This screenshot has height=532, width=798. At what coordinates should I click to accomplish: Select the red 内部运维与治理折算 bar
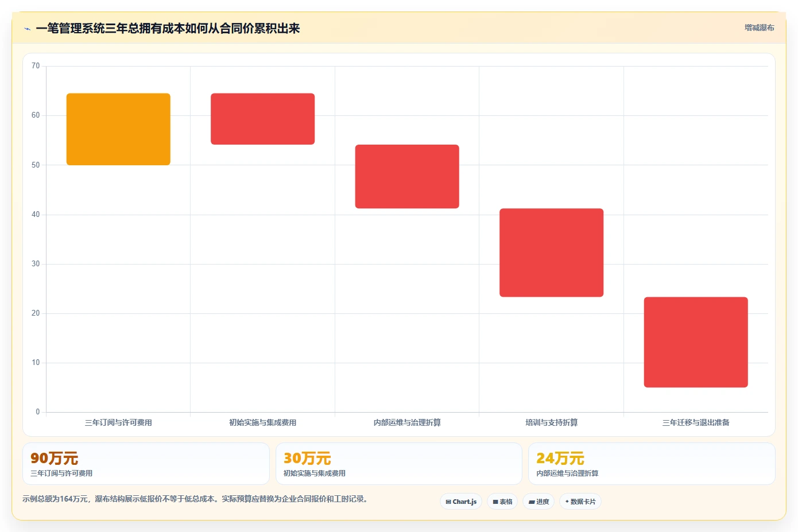407,176
